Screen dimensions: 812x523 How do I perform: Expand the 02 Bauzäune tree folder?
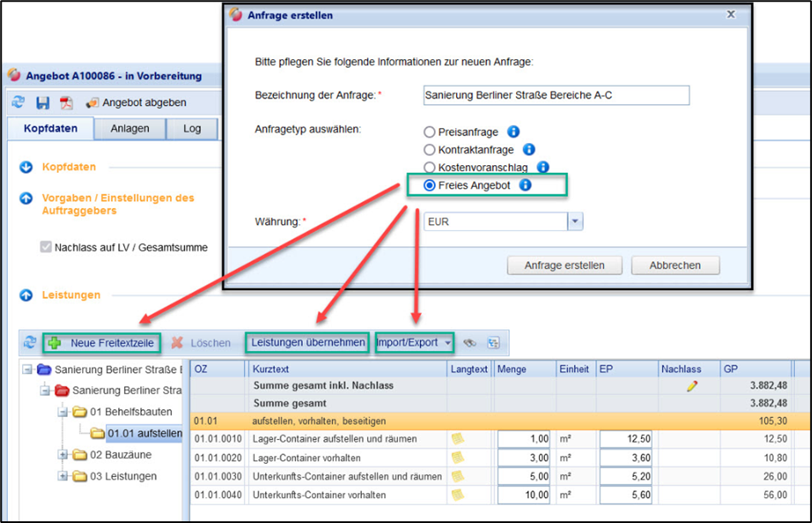coord(62,455)
